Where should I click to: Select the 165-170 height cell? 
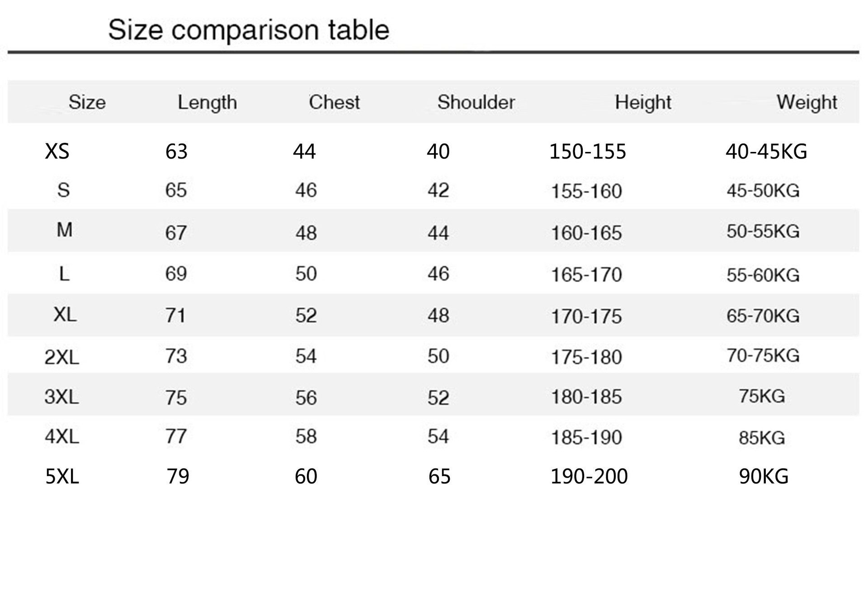pyautogui.click(x=586, y=275)
